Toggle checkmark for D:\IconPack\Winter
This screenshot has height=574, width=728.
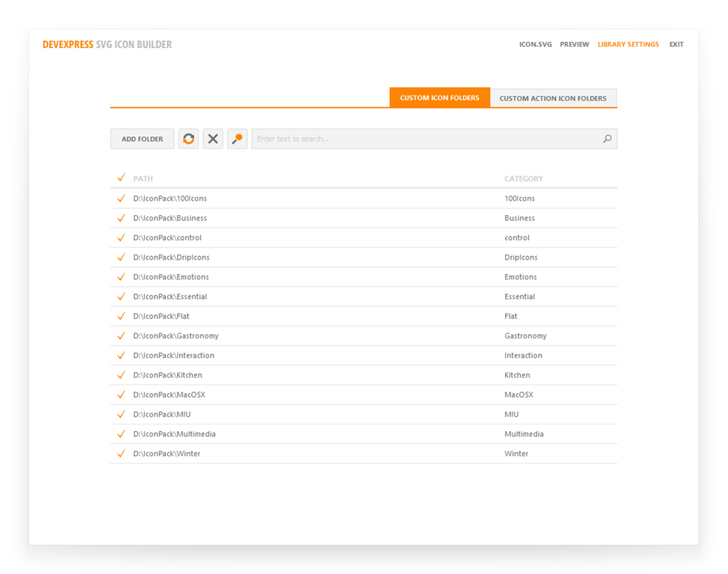(x=121, y=454)
